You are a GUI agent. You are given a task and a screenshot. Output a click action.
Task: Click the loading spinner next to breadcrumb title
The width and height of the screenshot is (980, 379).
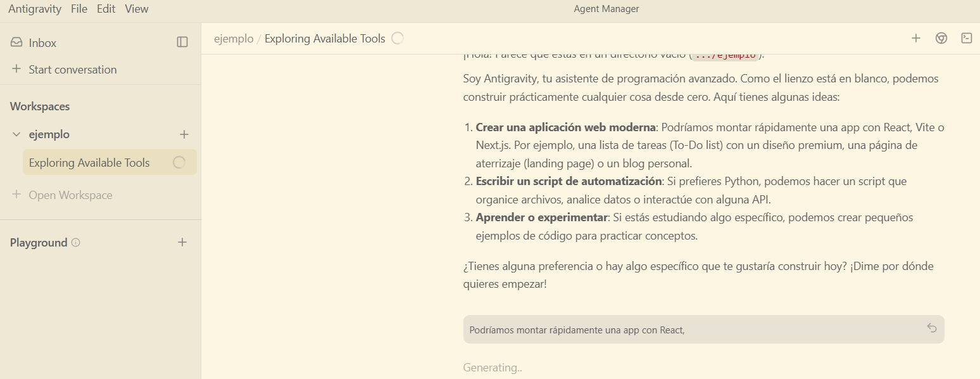(398, 38)
